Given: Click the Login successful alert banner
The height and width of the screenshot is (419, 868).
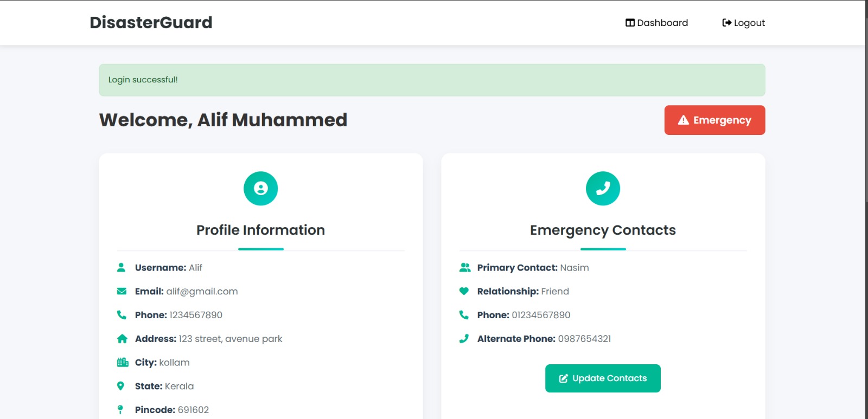Looking at the screenshot, I should pyautogui.click(x=431, y=80).
